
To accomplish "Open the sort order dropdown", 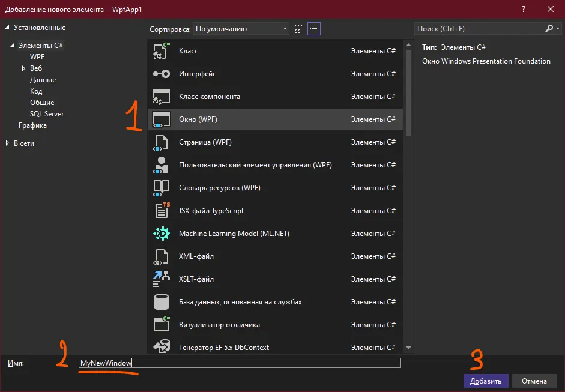I will click(241, 29).
